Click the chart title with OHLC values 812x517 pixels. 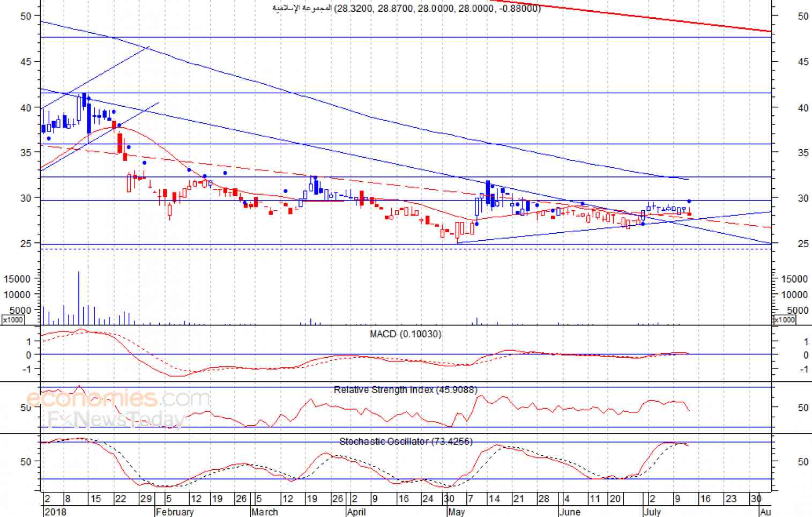[406, 8]
